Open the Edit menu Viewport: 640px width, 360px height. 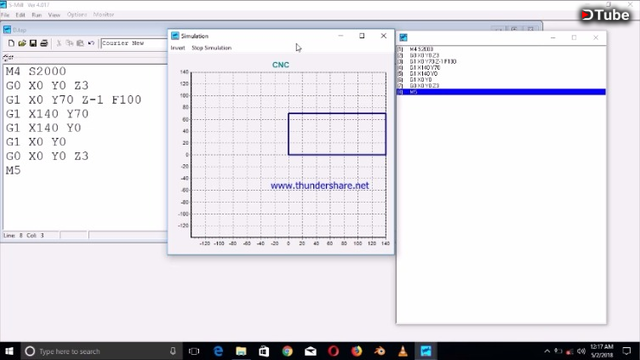20,15
